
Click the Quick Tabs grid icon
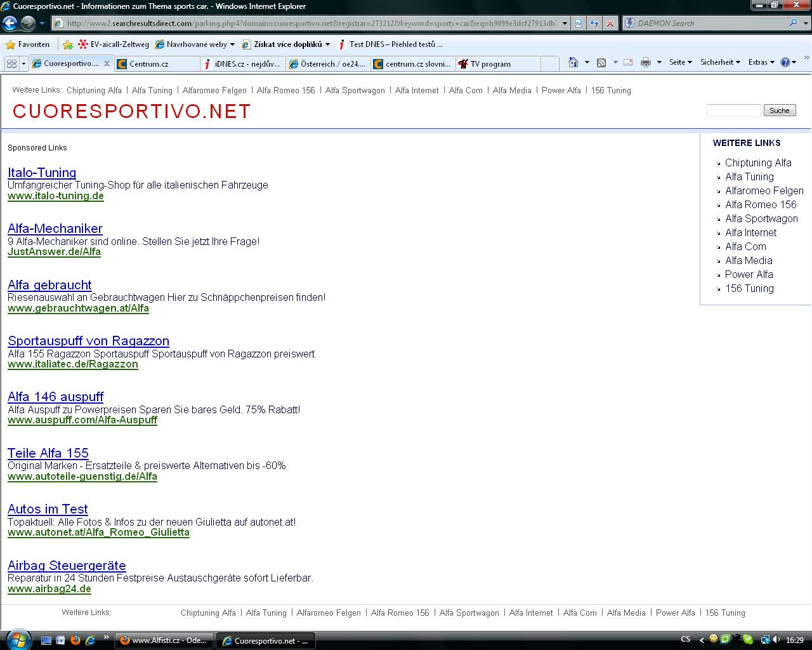(11, 63)
